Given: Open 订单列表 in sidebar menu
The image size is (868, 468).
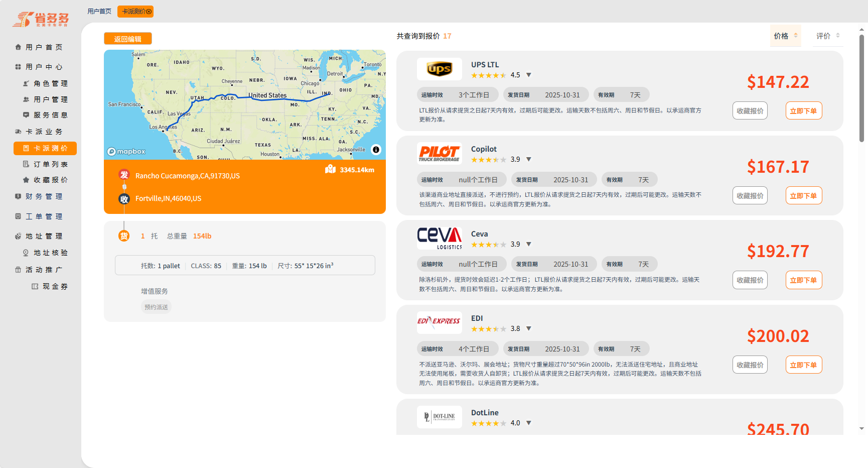Looking at the screenshot, I should click(50, 164).
